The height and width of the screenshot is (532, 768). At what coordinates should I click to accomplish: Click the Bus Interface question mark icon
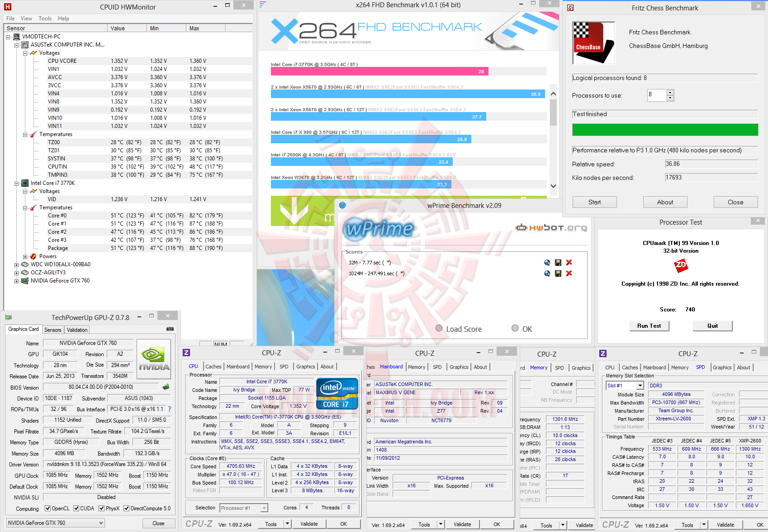pyautogui.click(x=170, y=409)
